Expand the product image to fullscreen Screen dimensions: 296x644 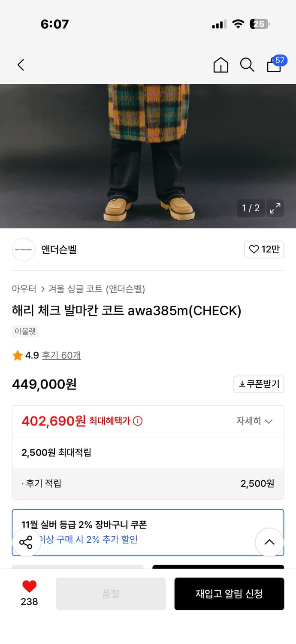pyautogui.click(x=275, y=208)
